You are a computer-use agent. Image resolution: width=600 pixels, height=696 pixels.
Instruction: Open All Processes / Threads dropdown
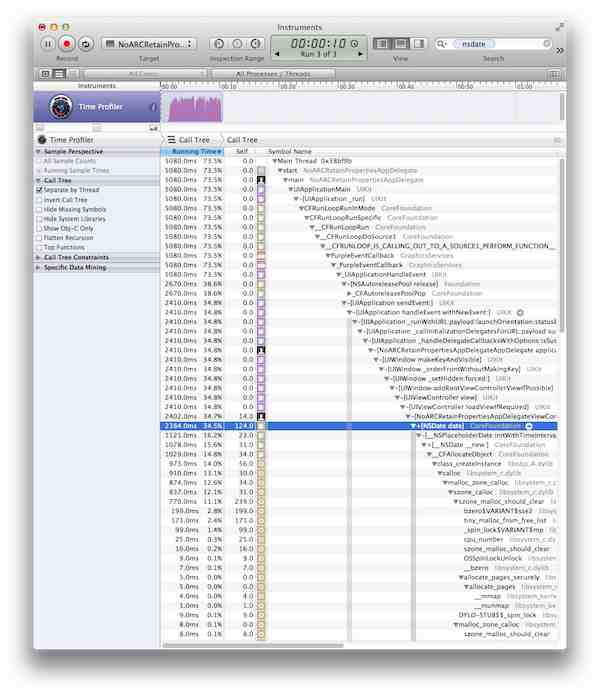(x=273, y=74)
